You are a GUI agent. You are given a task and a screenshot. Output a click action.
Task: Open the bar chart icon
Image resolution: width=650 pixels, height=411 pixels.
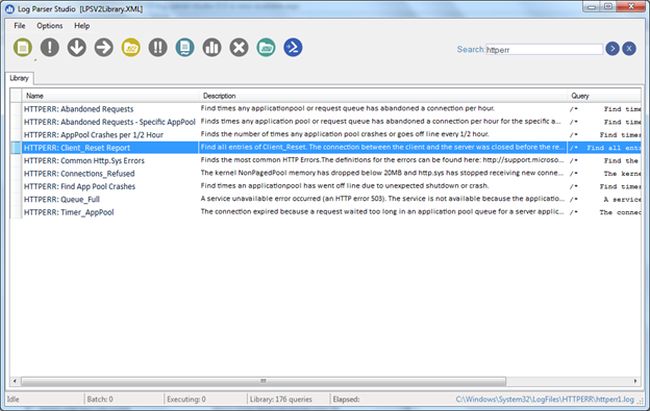[x=212, y=47]
